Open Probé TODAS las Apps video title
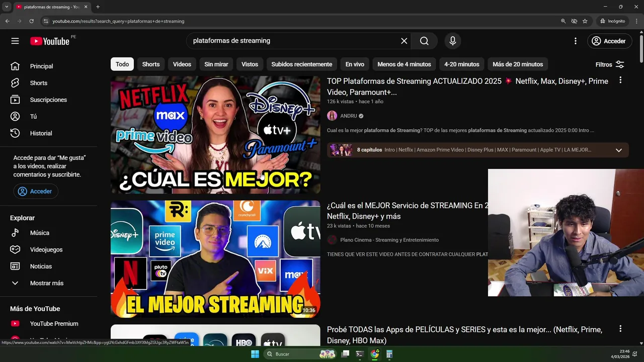The image size is (644, 362). pyautogui.click(x=464, y=335)
